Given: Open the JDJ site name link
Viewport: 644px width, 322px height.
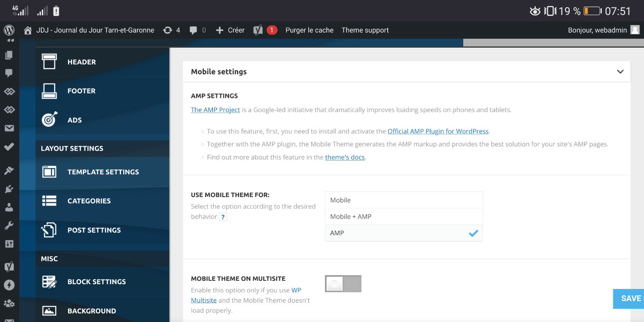Looking at the screenshot, I should coord(95,30).
